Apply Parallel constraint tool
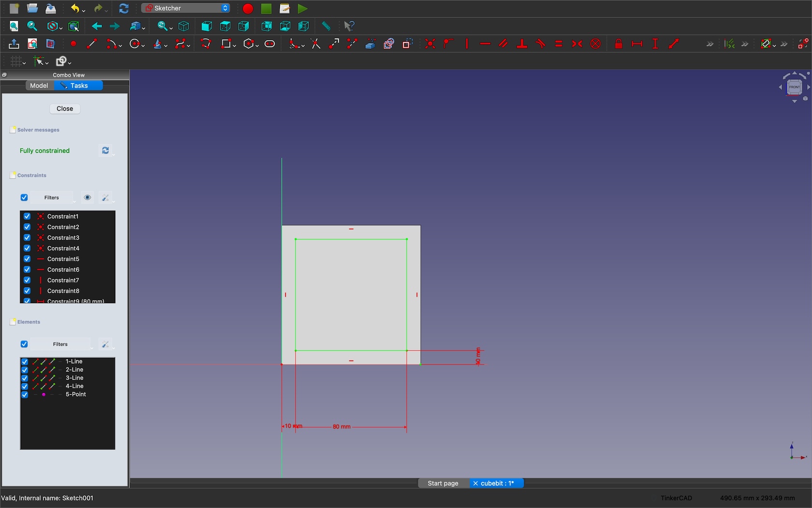 (x=504, y=44)
